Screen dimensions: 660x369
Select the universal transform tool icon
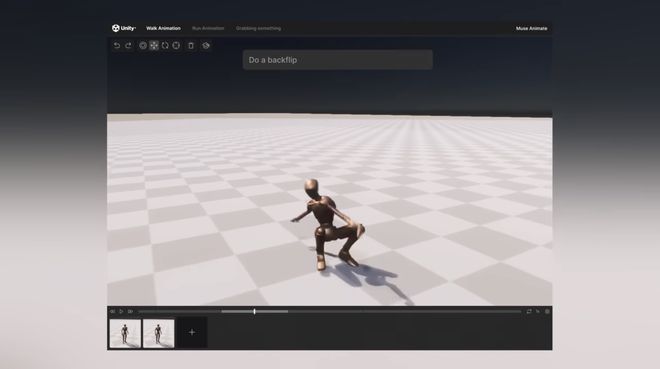pyautogui.click(x=176, y=45)
